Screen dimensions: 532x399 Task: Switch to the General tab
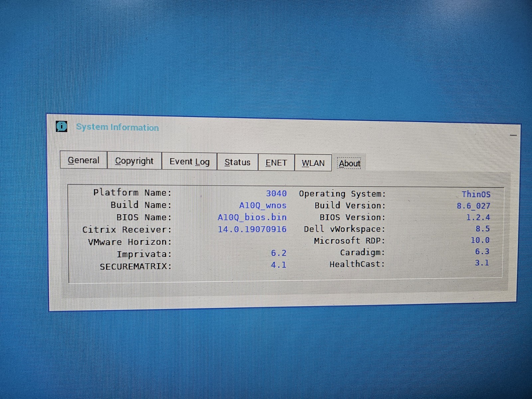tap(84, 160)
